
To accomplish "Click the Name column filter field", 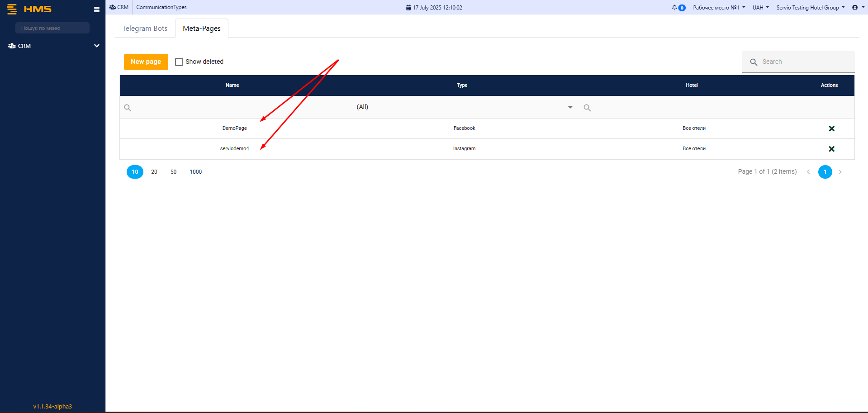I will click(x=235, y=108).
